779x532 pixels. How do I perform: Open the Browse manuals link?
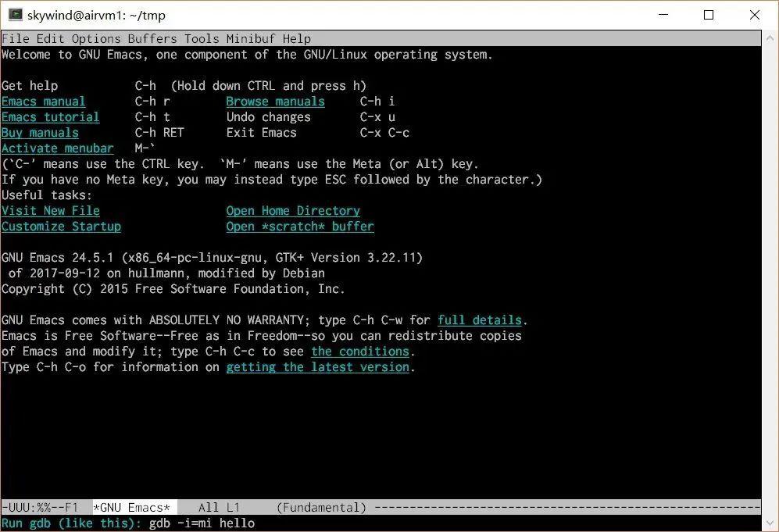tap(275, 102)
